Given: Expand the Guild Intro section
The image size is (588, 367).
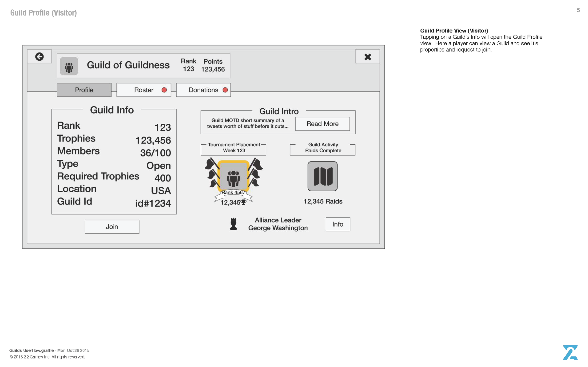Looking at the screenshot, I should tap(279, 111).
